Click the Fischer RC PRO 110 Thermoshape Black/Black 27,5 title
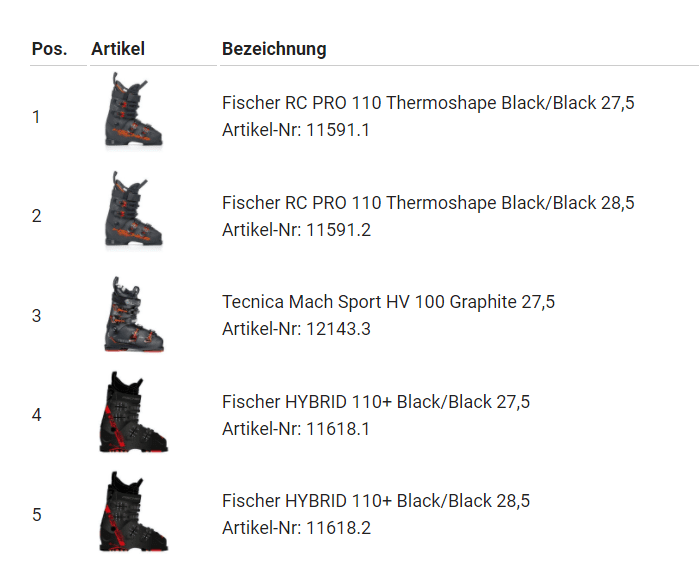 tap(428, 103)
